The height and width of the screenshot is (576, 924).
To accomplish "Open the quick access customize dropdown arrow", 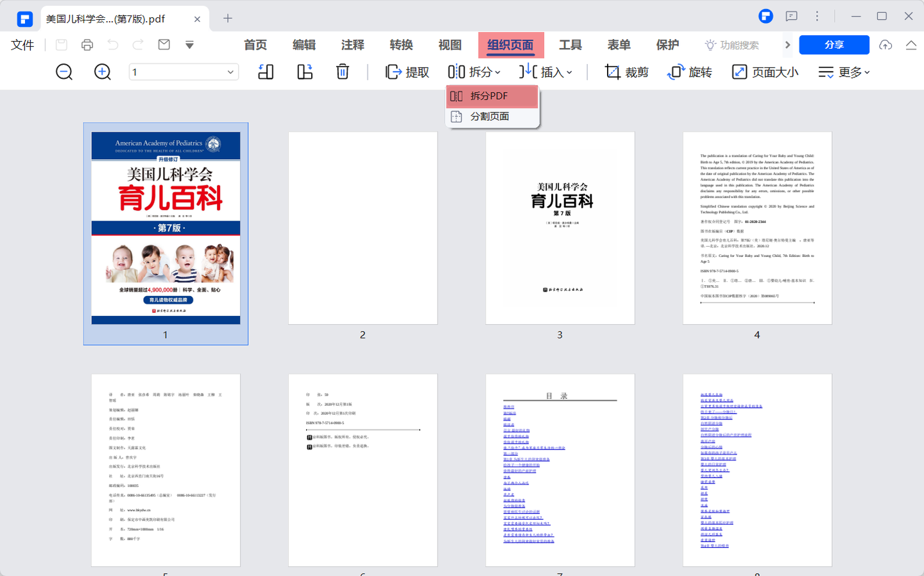I will point(189,45).
